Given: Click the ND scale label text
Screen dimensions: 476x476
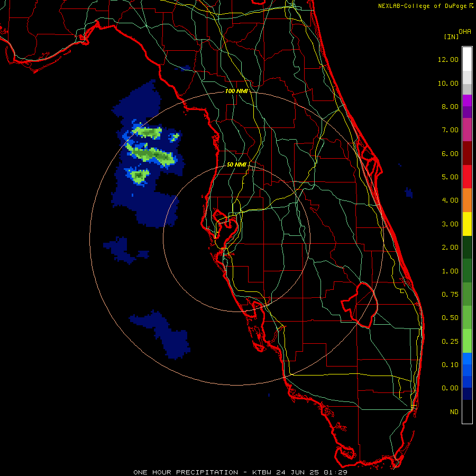Looking at the screenshot, I should point(454,412).
